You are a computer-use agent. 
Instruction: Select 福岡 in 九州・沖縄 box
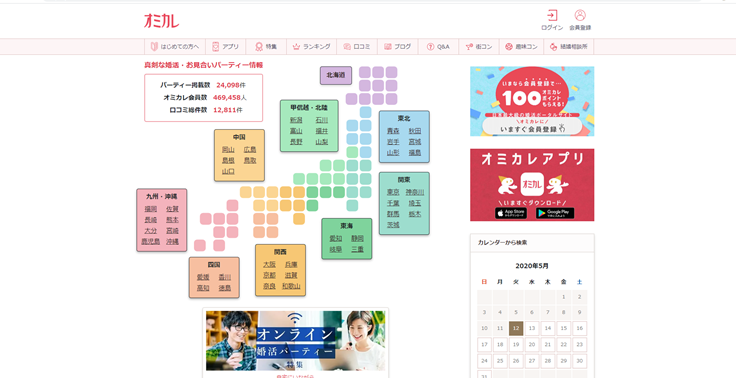click(151, 209)
